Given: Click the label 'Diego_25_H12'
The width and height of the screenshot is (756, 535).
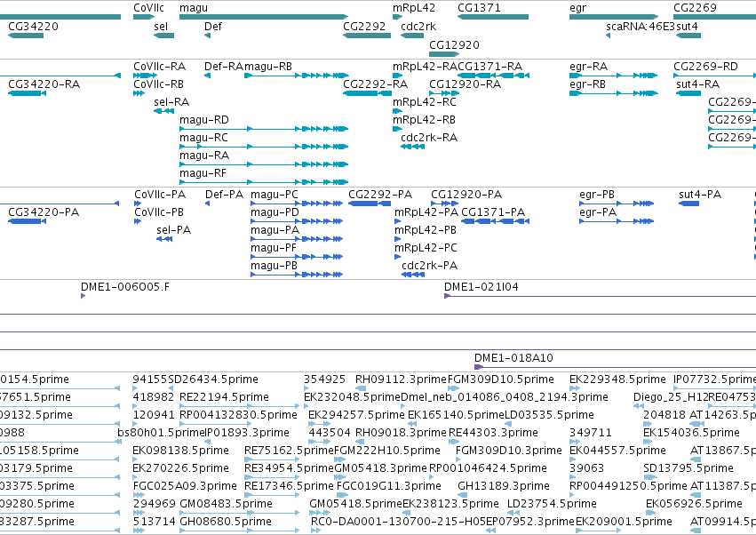Looking at the screenshot, I should coord(670,397).
